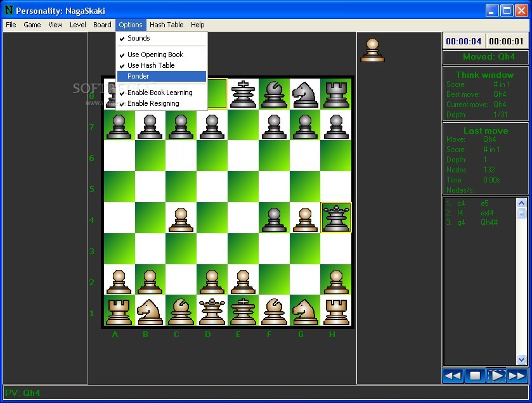Minimize the NagaSkaki window
Screen dimensions: 532x403
coord(491,11)
